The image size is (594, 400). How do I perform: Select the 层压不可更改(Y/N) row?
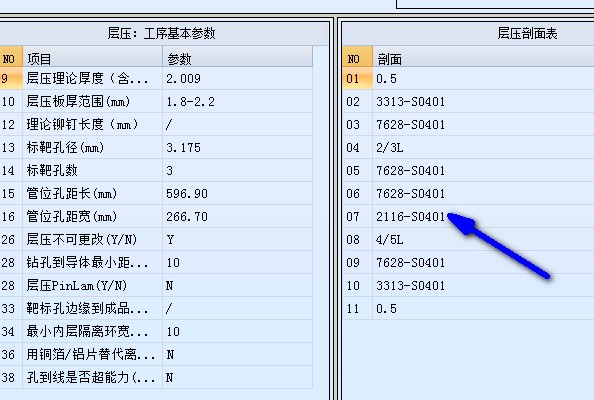pos(156,239)
